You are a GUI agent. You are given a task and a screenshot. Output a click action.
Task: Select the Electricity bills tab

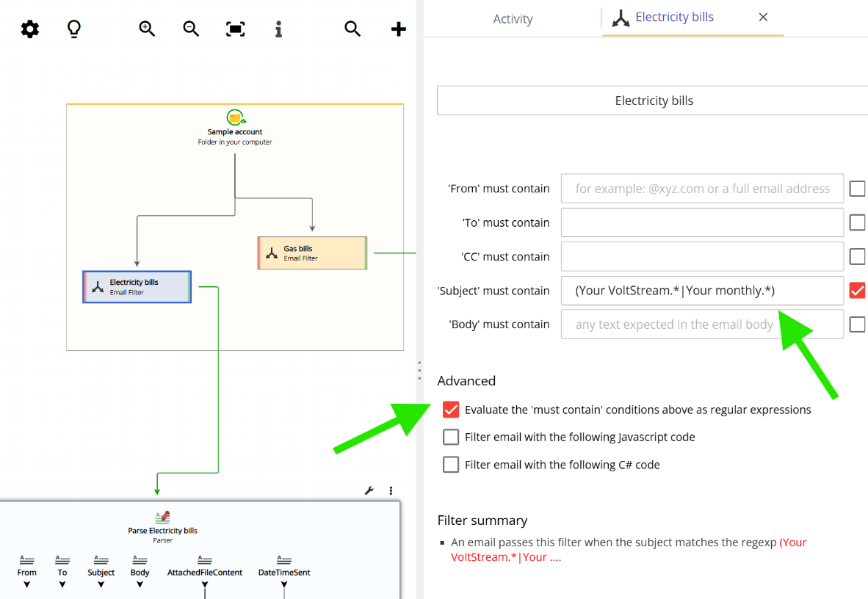673,17
